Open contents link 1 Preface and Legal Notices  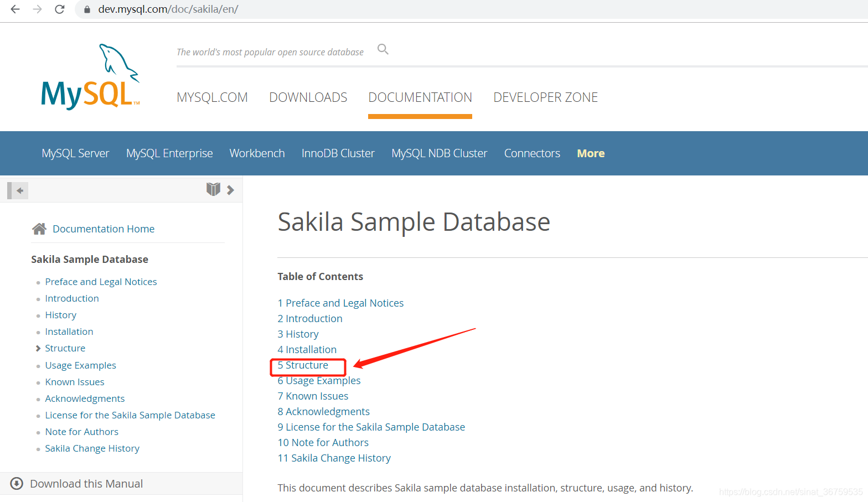340,303
